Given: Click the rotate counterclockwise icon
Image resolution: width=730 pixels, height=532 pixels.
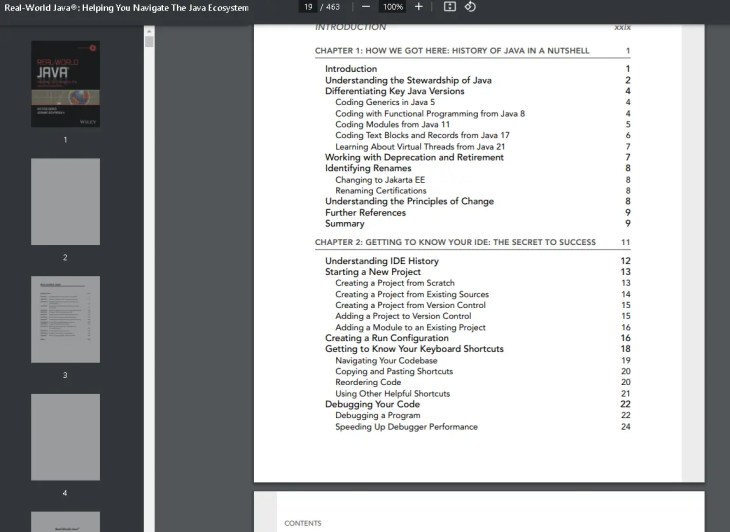Looking at the screenshot, I should pos(470,7).
